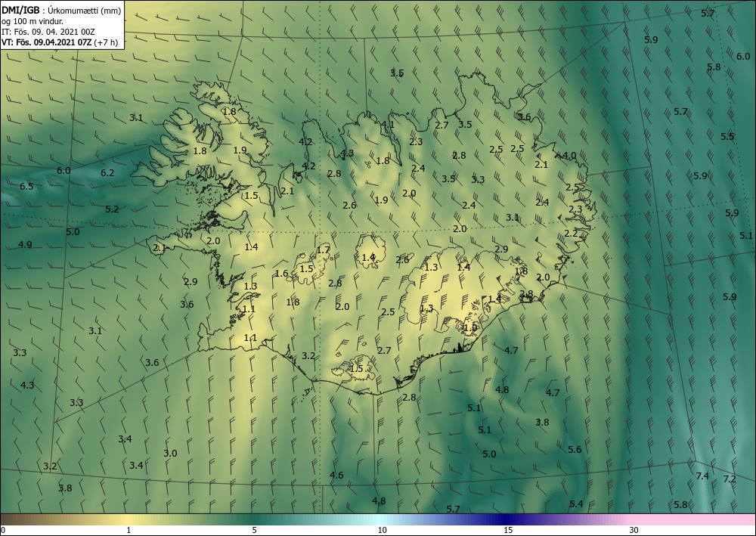This screenshot has width=756, height=536.
Task: Click the 30 tick on the color scale
Action: 634,530
